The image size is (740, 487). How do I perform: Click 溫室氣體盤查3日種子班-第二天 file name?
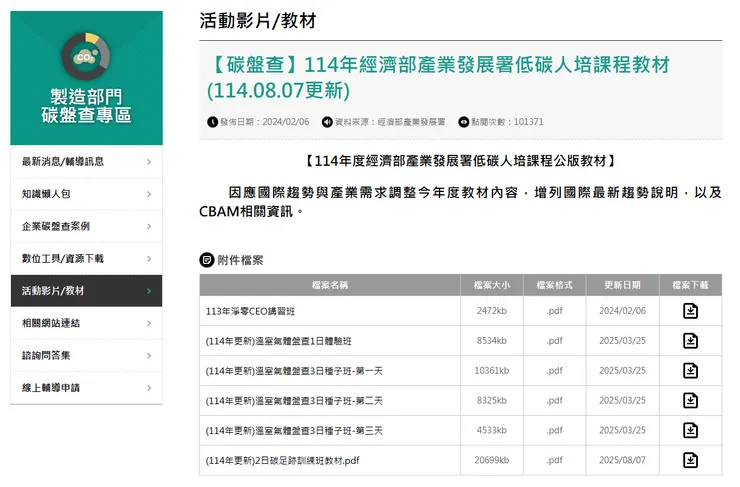point(294,401)
